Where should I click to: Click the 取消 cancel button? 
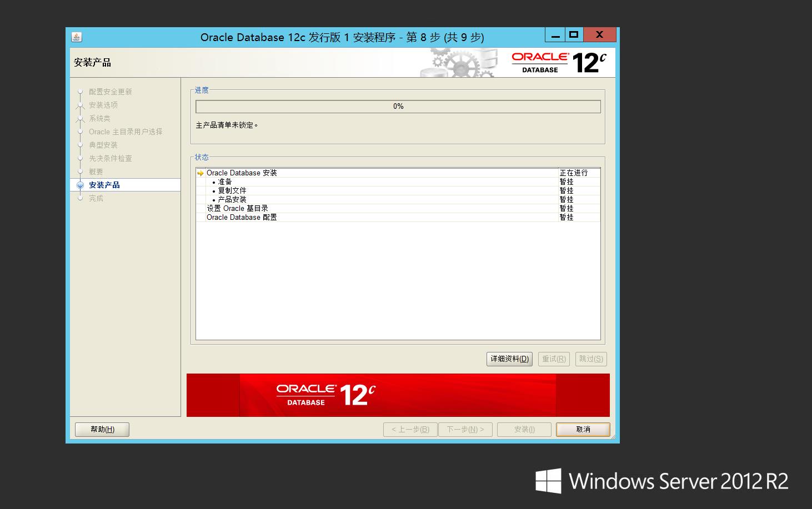point(583,430)
